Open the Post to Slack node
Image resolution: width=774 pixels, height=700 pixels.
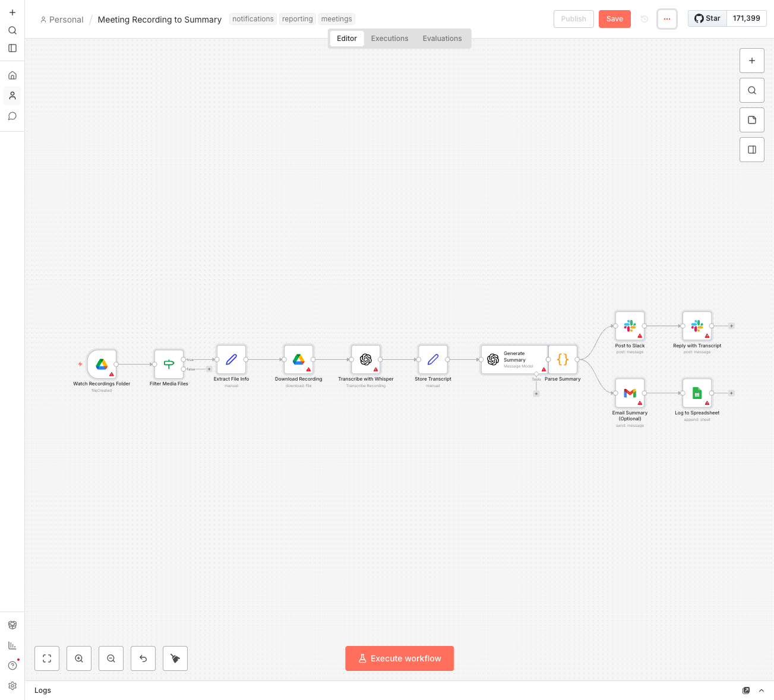coord(630,326)
